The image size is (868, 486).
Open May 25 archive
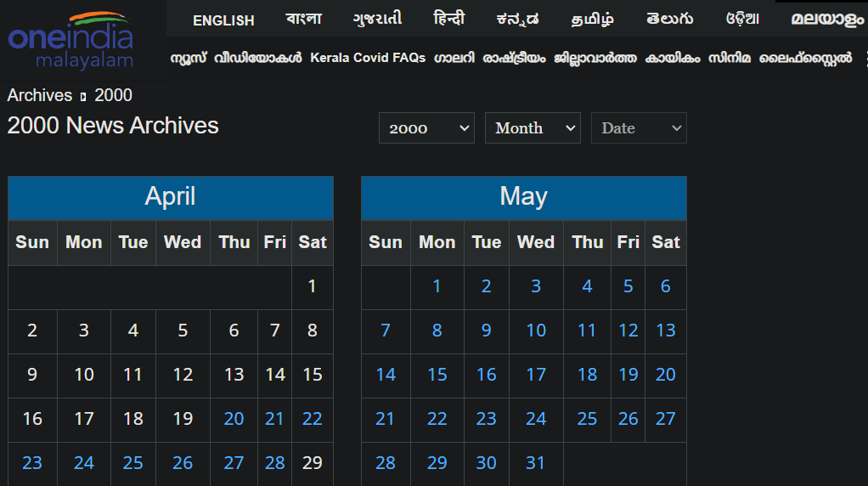pyautogui.click(x=587, y=419)
